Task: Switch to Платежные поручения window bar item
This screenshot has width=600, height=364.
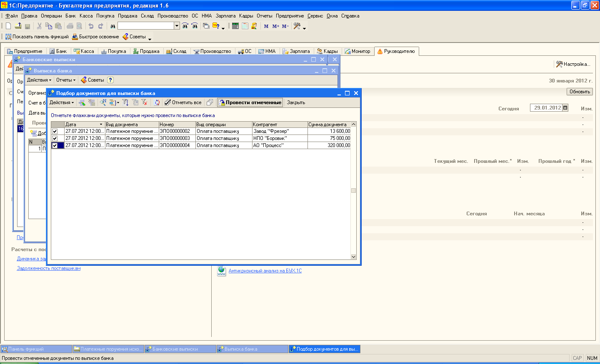Action: 108,349
